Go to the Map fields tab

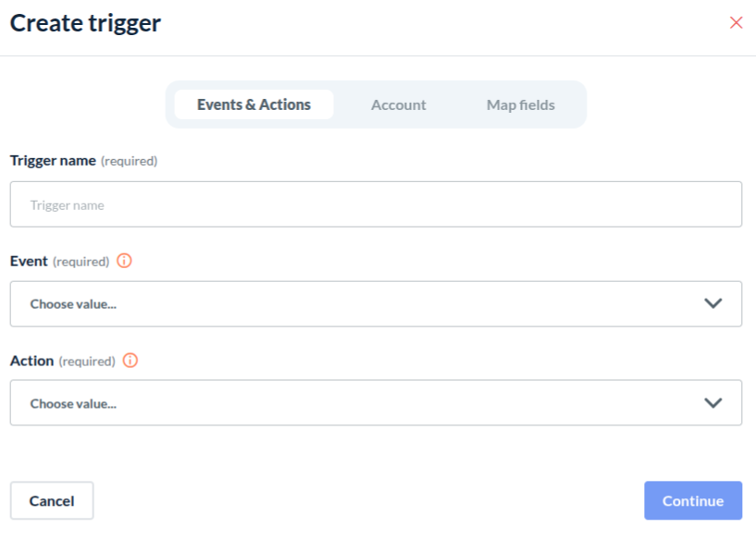pos(521,104)
